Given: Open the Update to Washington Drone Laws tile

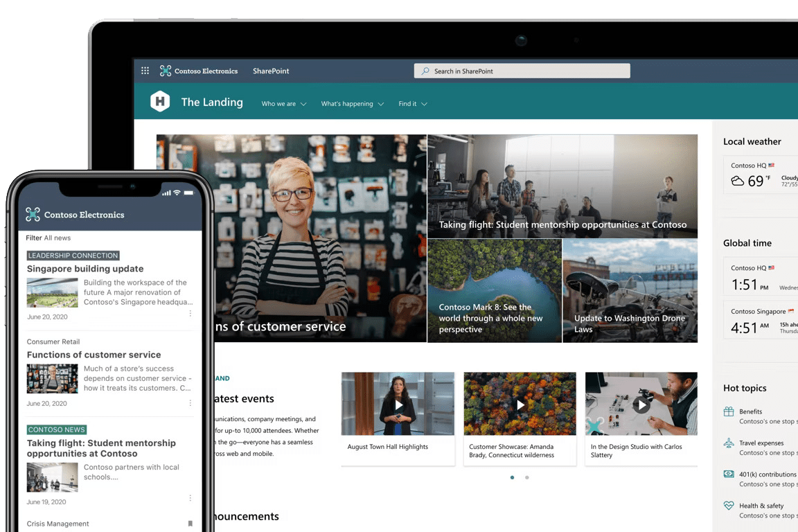Looking at the screenshot, I should [x=630, y=291].
